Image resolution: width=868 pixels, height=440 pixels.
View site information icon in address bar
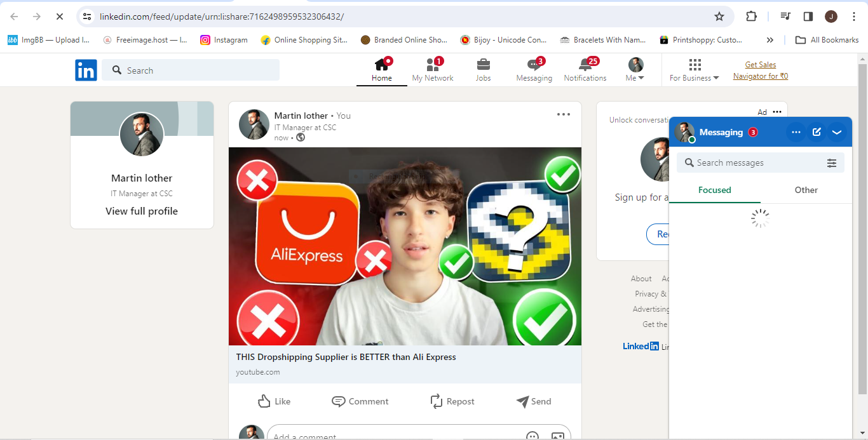coord(88,17)
